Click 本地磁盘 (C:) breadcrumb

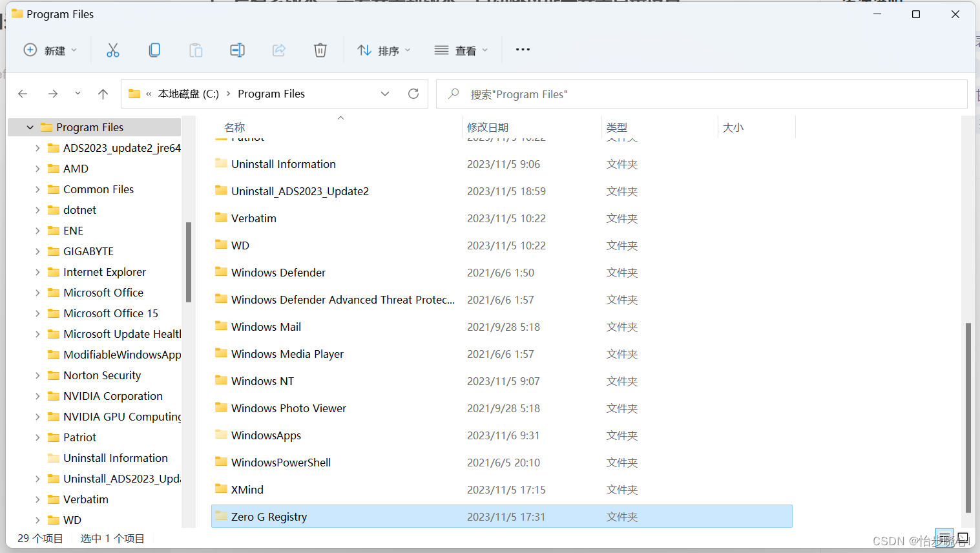189,94
